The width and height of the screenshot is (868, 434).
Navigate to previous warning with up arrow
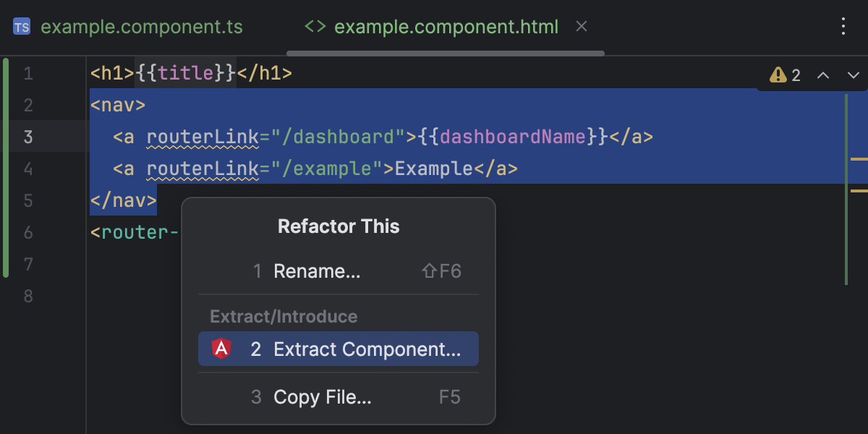[x=823, y=75]
